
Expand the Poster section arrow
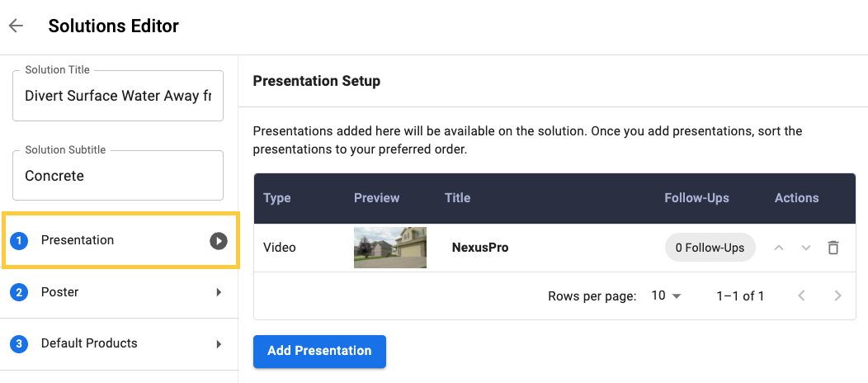point(219,292)
